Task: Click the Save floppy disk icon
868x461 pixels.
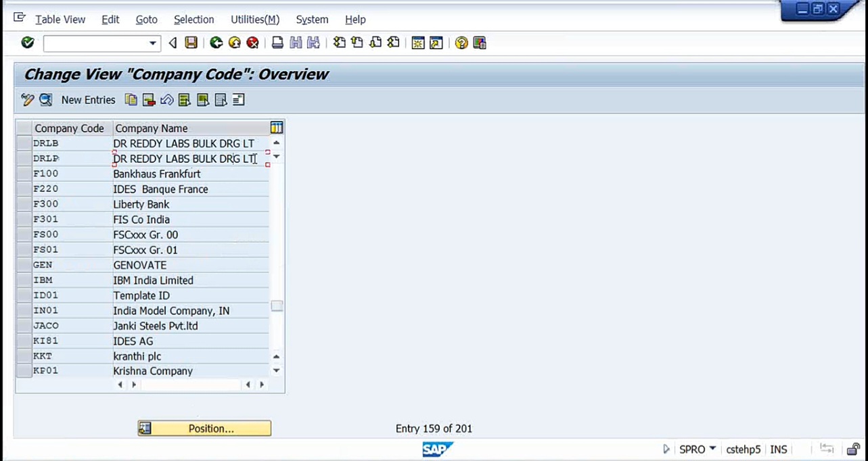Action: tap(191, 43)
